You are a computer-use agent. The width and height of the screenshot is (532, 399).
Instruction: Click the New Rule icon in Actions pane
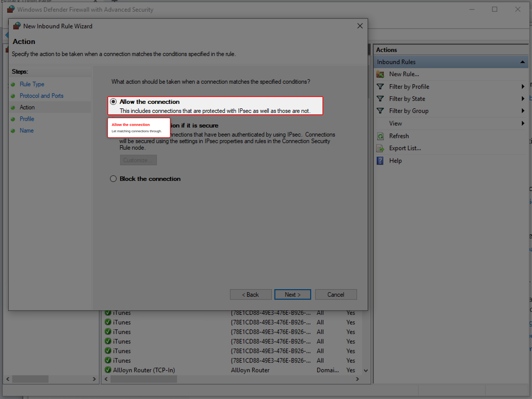click(380, 74)
